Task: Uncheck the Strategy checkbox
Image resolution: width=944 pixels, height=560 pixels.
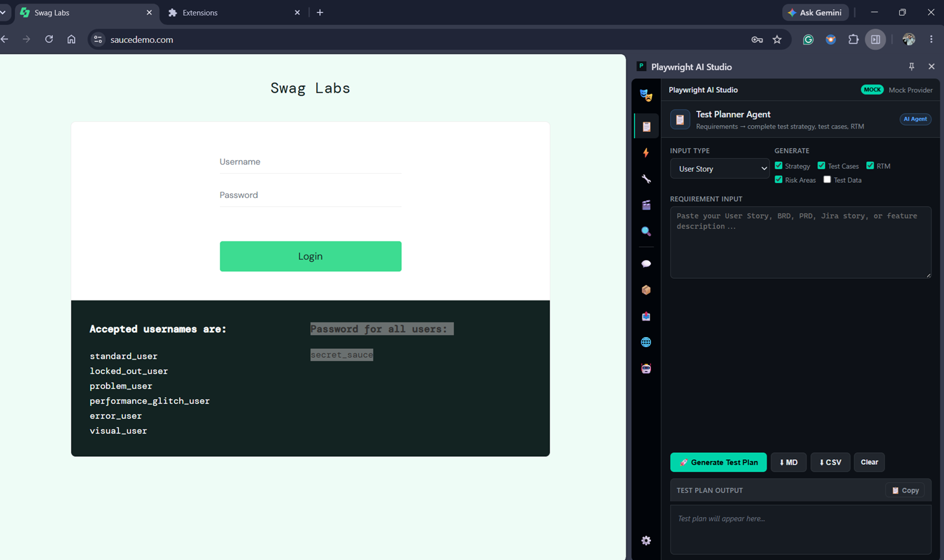Action: (x=778, y=166)
